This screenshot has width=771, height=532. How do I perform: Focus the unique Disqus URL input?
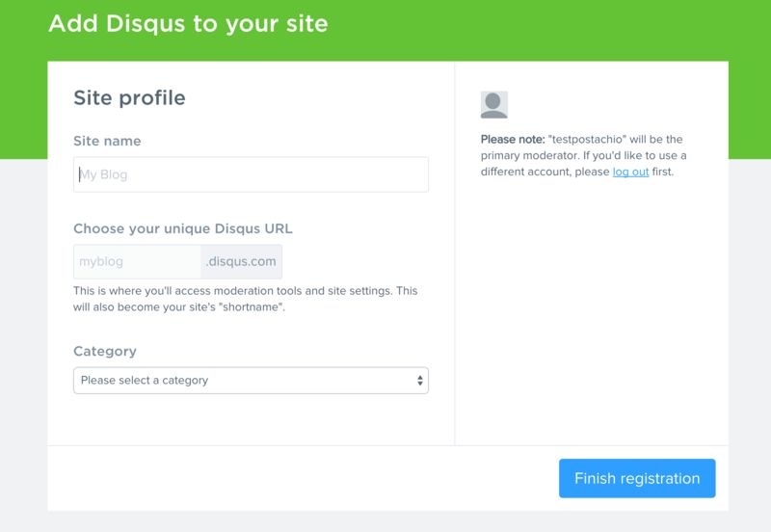(137, 261)
